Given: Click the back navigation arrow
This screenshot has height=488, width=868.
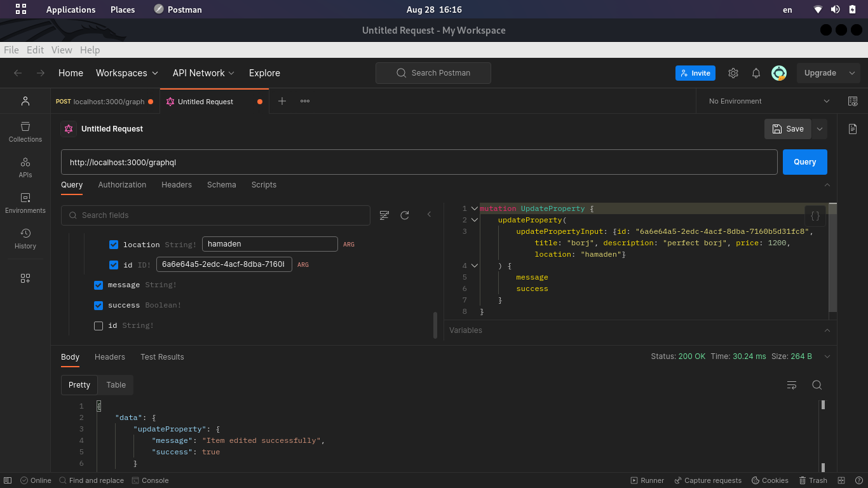Looking at the screenshot, I should pos(18,73).
